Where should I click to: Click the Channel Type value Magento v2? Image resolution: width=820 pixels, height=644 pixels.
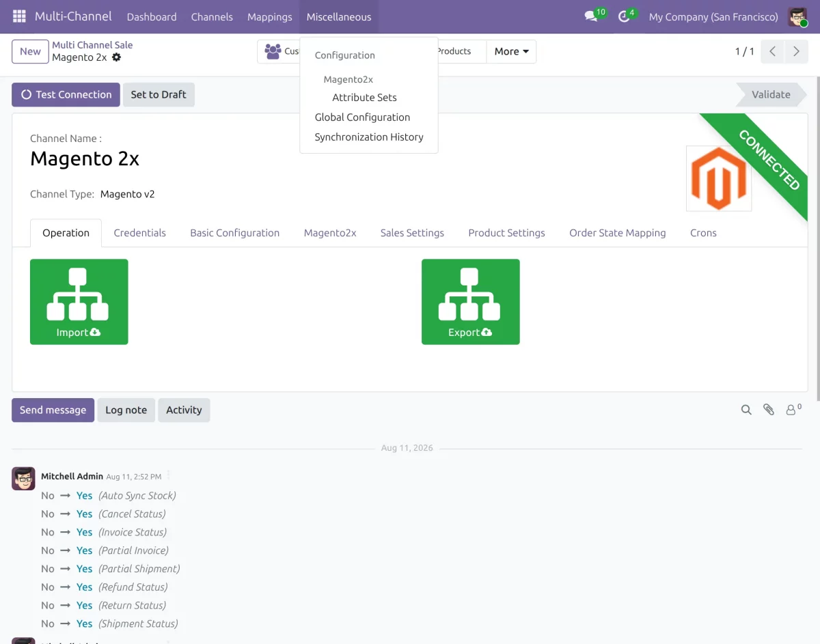128,195
